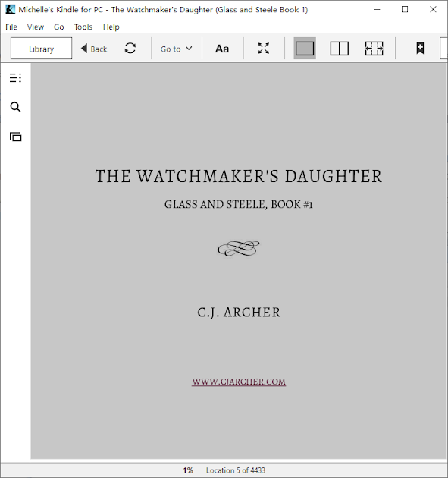Screen dimensions: 448x478
Task: Open the File menu
Action: (11, 27)
